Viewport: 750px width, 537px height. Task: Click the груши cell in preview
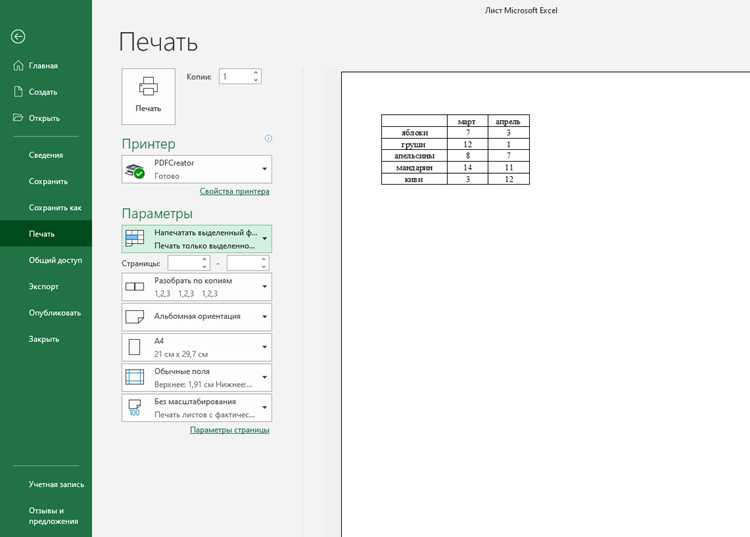coord(414,144)
